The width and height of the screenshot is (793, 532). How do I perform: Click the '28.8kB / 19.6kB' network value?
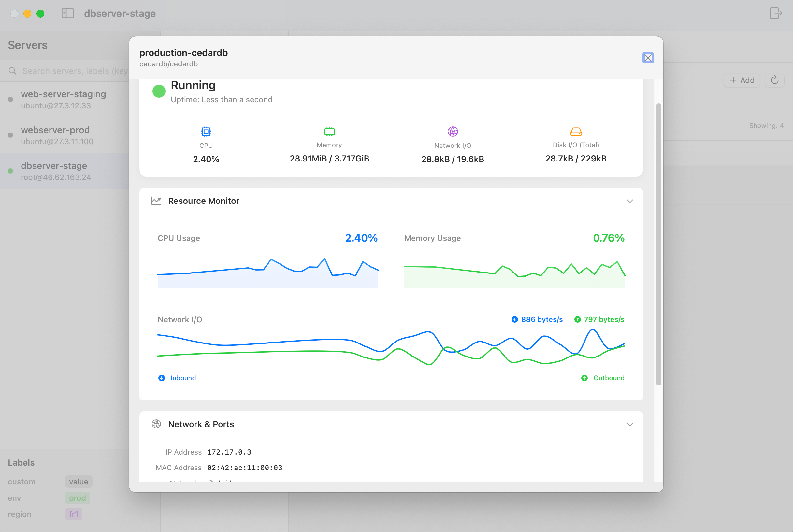pos(453,160)
